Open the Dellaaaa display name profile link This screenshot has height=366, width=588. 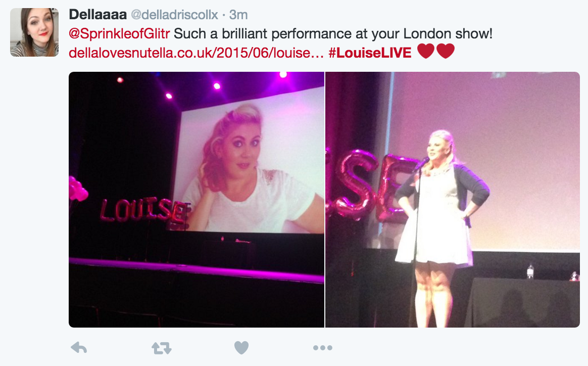click(97, 15)
